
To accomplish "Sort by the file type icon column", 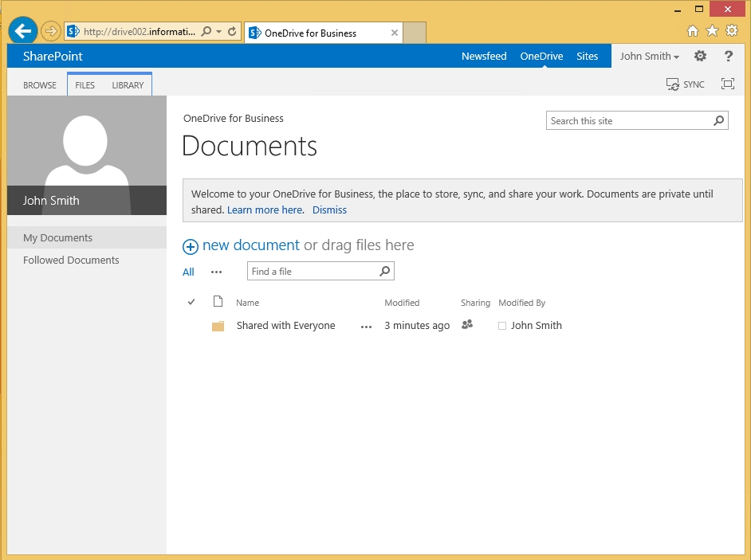I will (x=218, y=302).
